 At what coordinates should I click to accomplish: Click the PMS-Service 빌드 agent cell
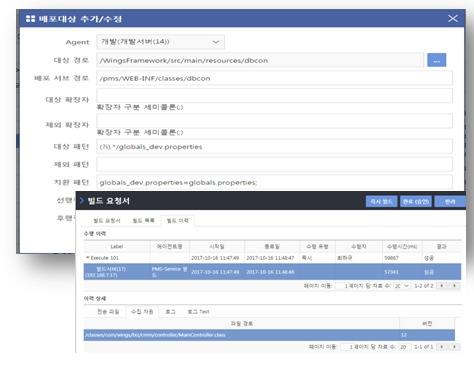170,272
